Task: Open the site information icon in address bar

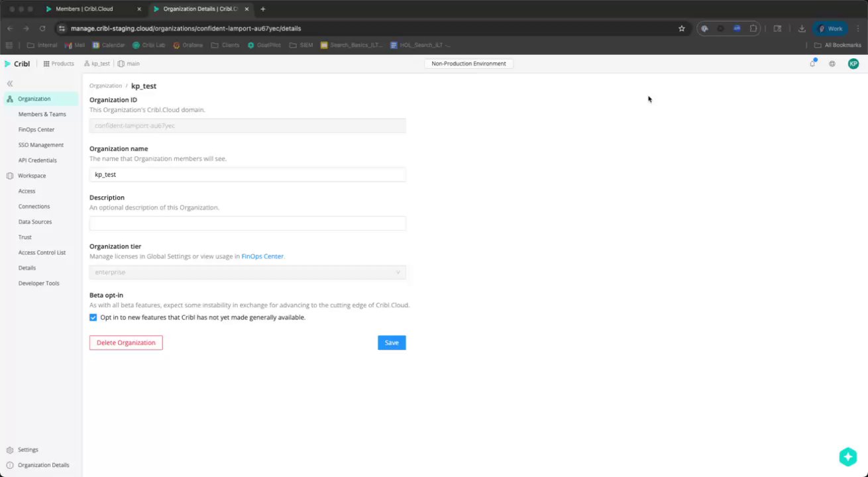Action: click(62, 28)
